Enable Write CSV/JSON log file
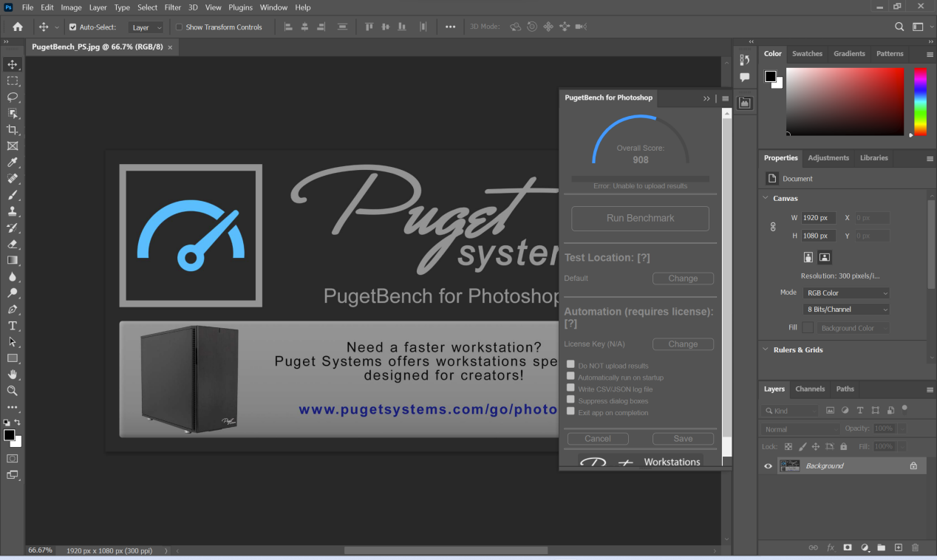The height and width of the screenshot is (560, 937). [x=570, y=388]
